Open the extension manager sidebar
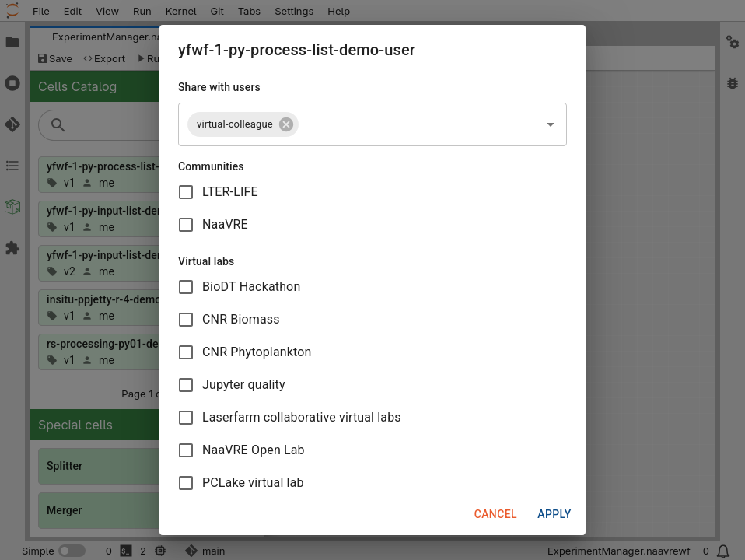This screenshot has width=745, height=560. [12, 248]
